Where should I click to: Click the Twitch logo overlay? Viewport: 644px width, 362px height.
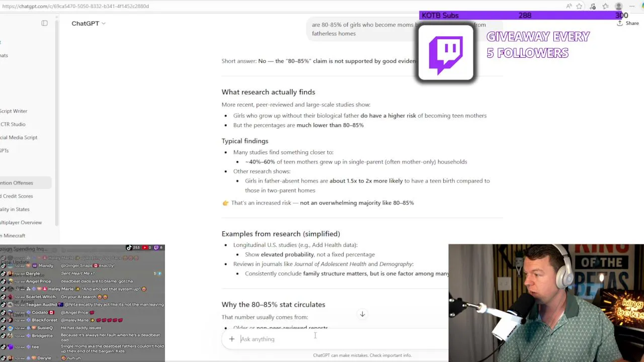[x=446, y=53]
